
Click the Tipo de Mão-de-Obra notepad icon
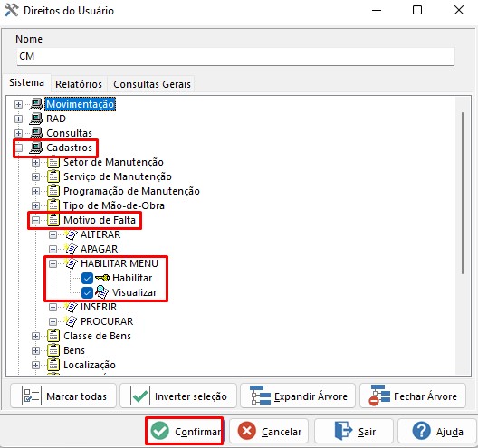tap(53, 205)
